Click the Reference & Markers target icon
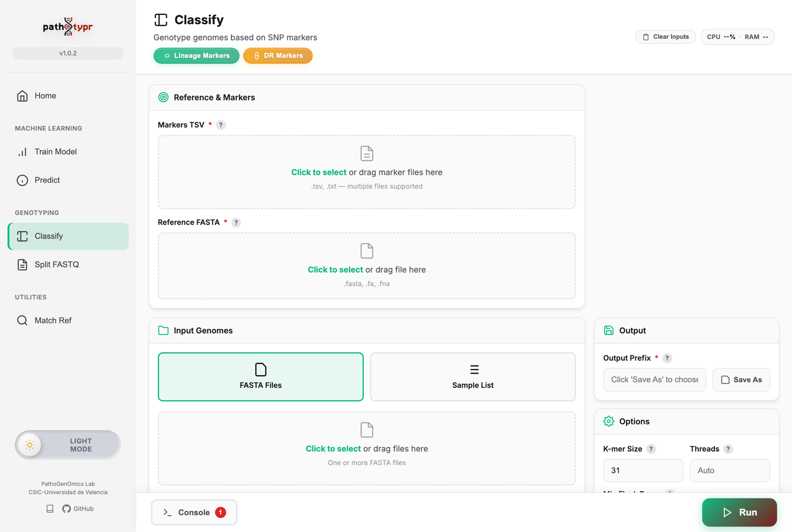Viewport: 792px width, 532px height. pyautogui.click(x=163, y=97)
